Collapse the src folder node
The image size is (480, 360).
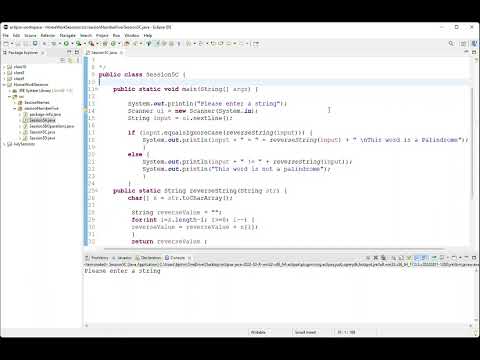[10, 97]
